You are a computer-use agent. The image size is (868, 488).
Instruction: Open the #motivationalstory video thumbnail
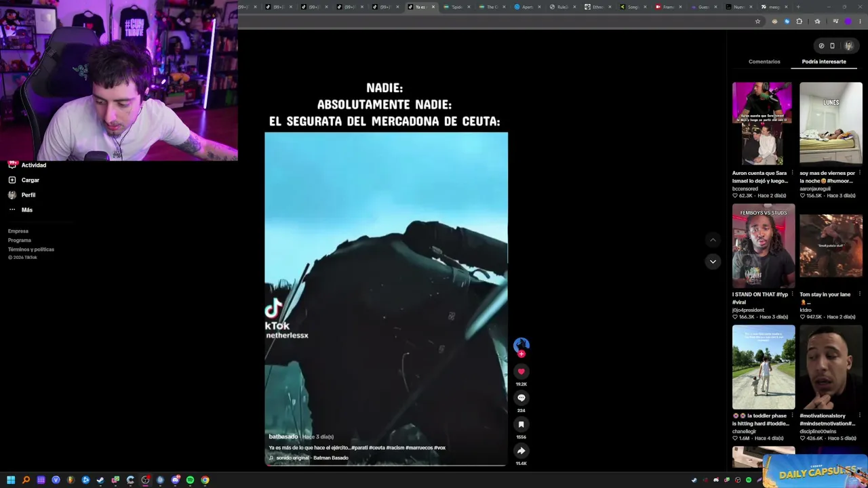tap(831, 367)
